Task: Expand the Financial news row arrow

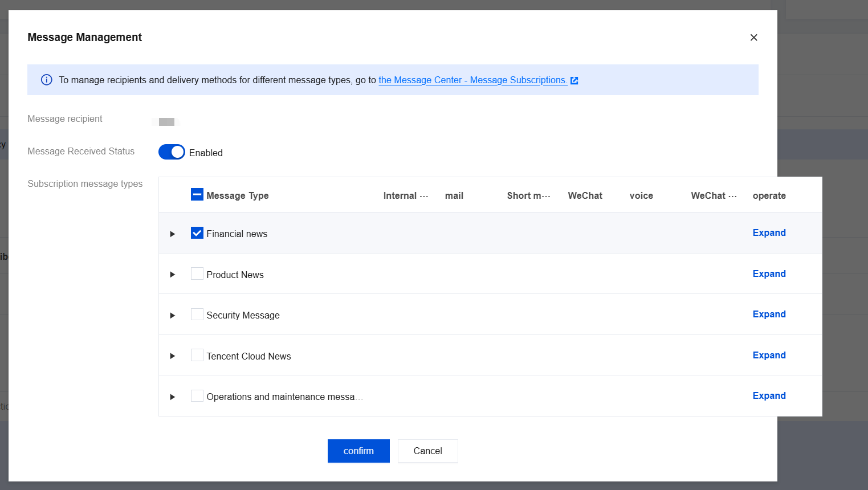Action: 172,234
